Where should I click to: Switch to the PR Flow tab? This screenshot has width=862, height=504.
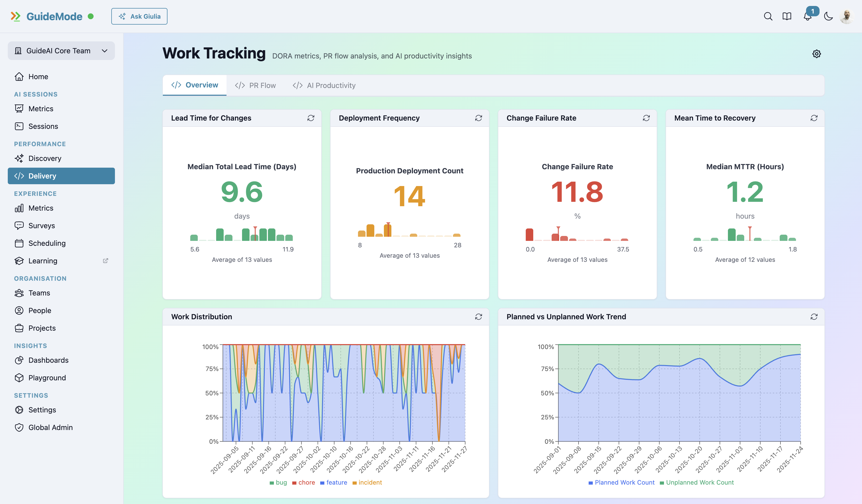click(x=255, y=85)
